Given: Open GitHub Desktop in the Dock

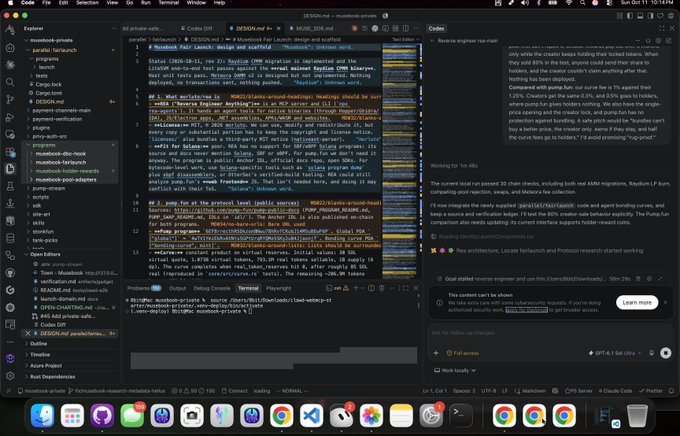Looking at the screenshot, I should point(102,416).
